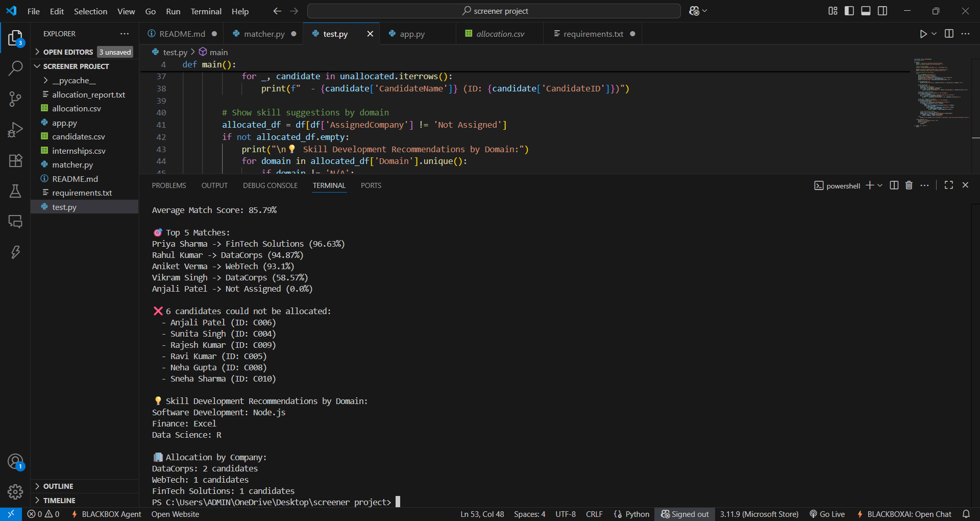Click Go Live in the status bar
980x521 pixels.
coord(827,514)
